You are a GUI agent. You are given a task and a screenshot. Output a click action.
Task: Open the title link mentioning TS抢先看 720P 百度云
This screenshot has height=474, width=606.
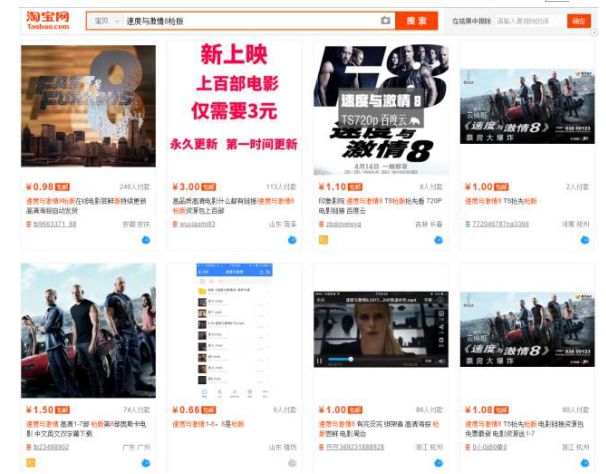[x=380, y=206]
